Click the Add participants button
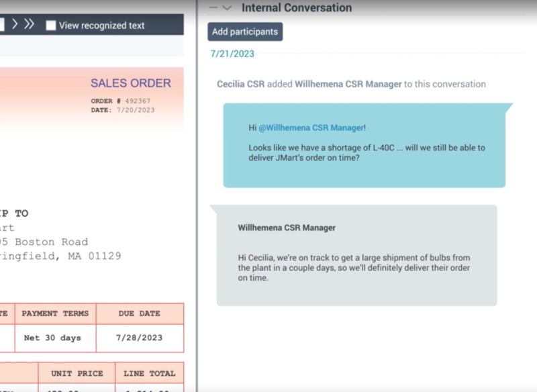This screenshot has width=537, height=392. 245,32
